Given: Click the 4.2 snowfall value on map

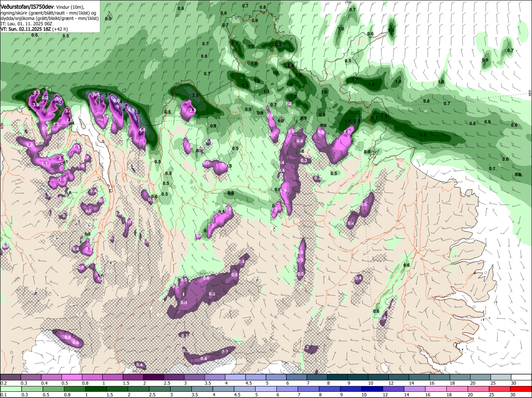Looking at the screenshot, I should point(45,98).
